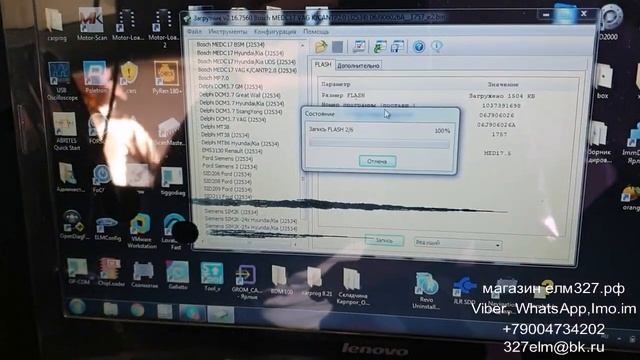
Task: Open the Инструменты menu
Action: (x=227, y=31)
